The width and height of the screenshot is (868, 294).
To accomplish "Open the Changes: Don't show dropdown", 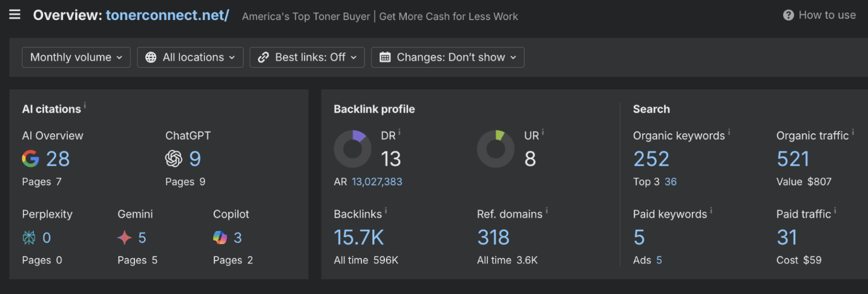I will pyautogui.click(x=447, y=57).
